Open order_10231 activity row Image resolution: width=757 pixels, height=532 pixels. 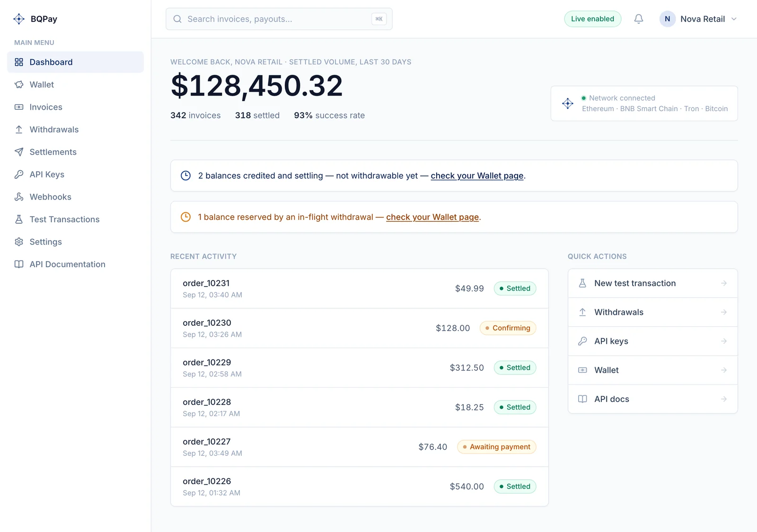[360, 288]
